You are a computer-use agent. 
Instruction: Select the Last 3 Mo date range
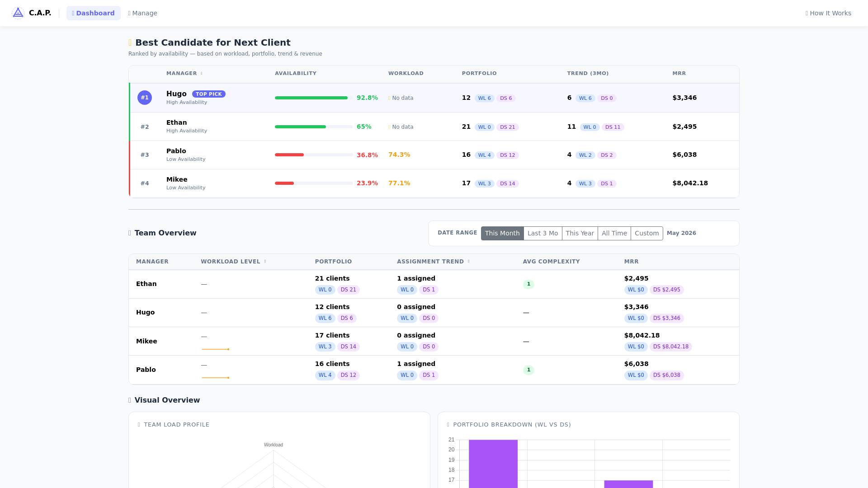pos(542,233)
